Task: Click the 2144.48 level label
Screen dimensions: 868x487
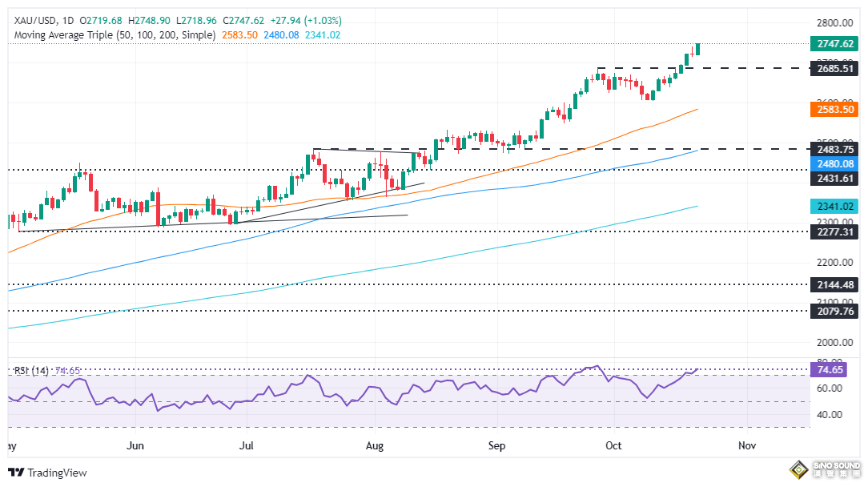Action: click(834, 284)
